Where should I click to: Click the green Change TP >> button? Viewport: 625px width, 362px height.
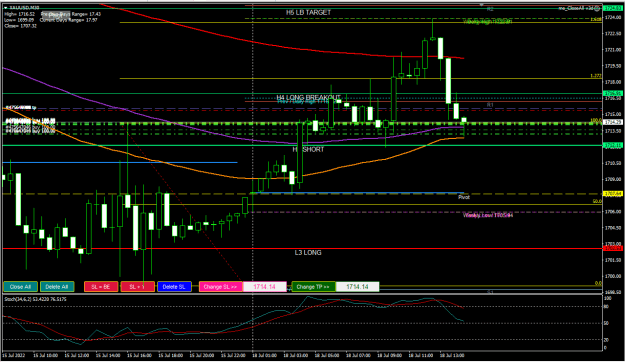coord(313,287)
